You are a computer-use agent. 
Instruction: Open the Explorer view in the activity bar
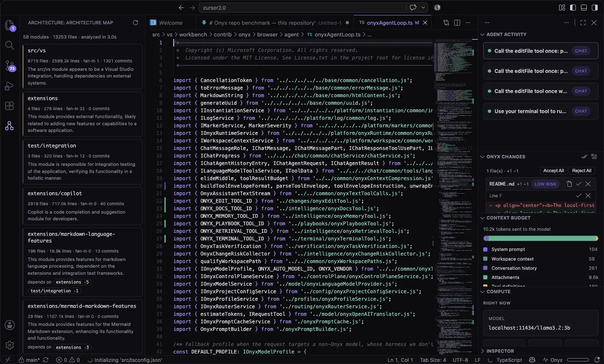(10, 25)
